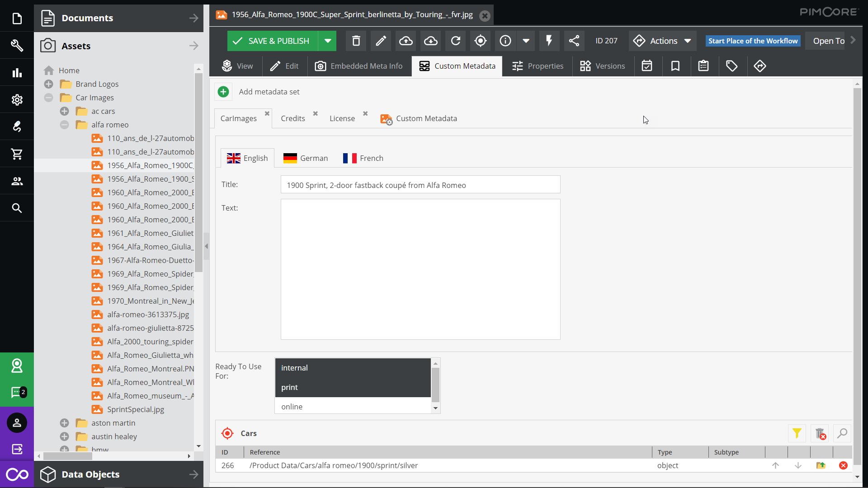Click the rename pencil icon in toolbar
868x488 pixels.
click(381, 41)
